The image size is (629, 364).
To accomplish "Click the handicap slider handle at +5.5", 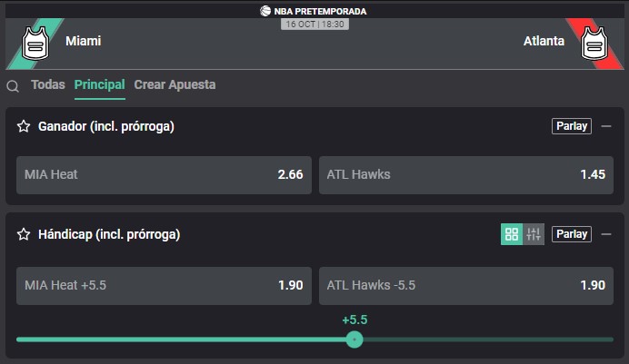I will click(354, 339).
